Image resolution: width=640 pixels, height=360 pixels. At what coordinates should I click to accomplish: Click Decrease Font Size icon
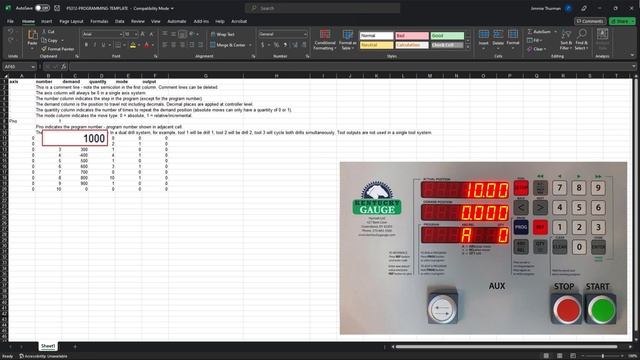tap(151, 34)
